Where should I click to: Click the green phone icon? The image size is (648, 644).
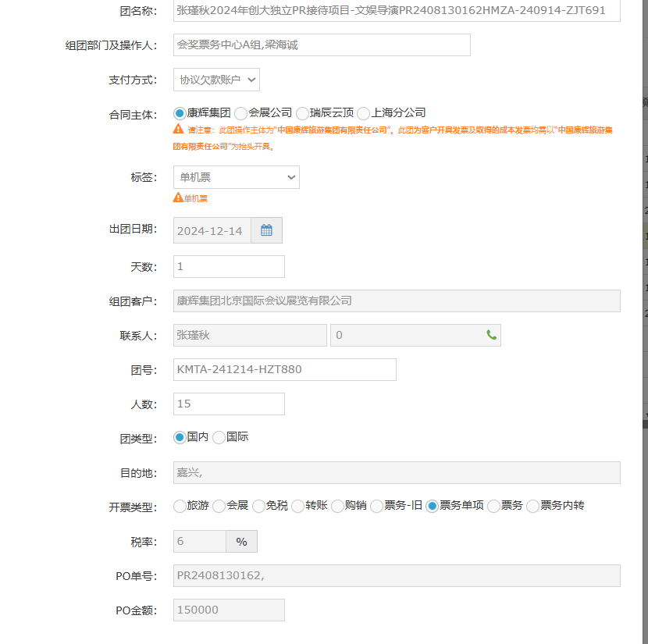(491, 335)
